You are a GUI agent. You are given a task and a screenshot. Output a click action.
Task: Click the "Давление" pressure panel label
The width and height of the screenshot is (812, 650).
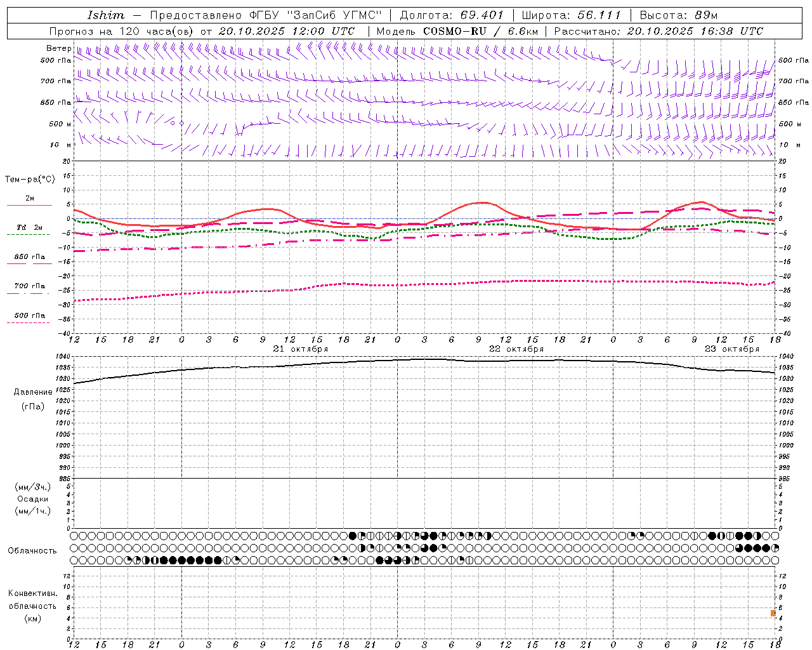[33, 392]
